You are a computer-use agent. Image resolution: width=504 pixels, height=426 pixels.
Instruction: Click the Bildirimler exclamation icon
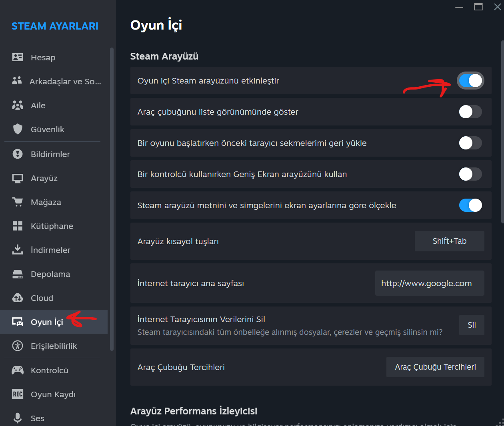tap(18, 154)
